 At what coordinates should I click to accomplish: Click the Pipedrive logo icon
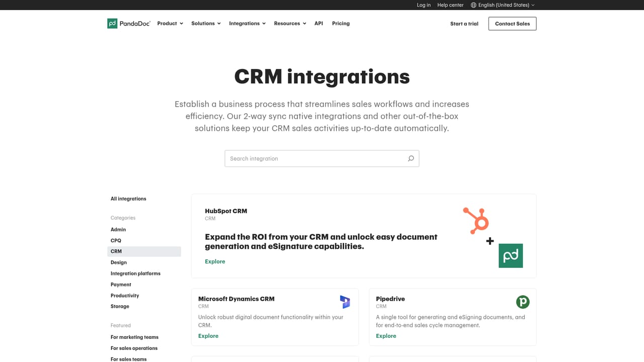tap(523, 302)
